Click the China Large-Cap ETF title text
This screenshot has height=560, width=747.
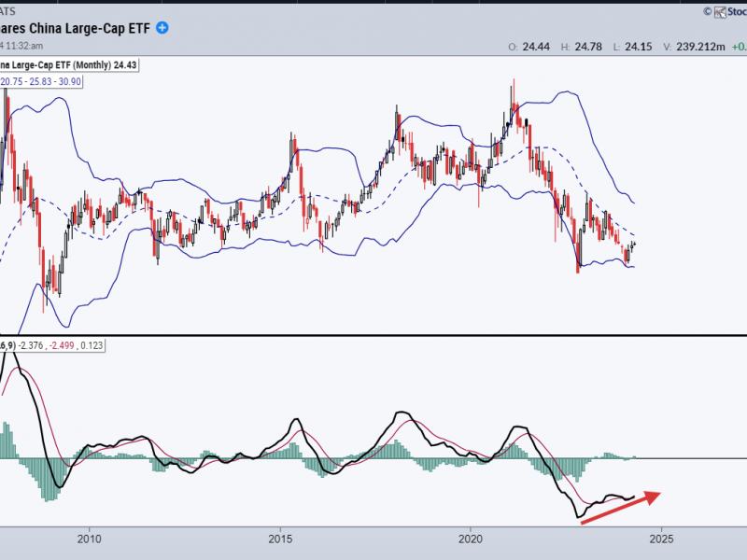76,29
